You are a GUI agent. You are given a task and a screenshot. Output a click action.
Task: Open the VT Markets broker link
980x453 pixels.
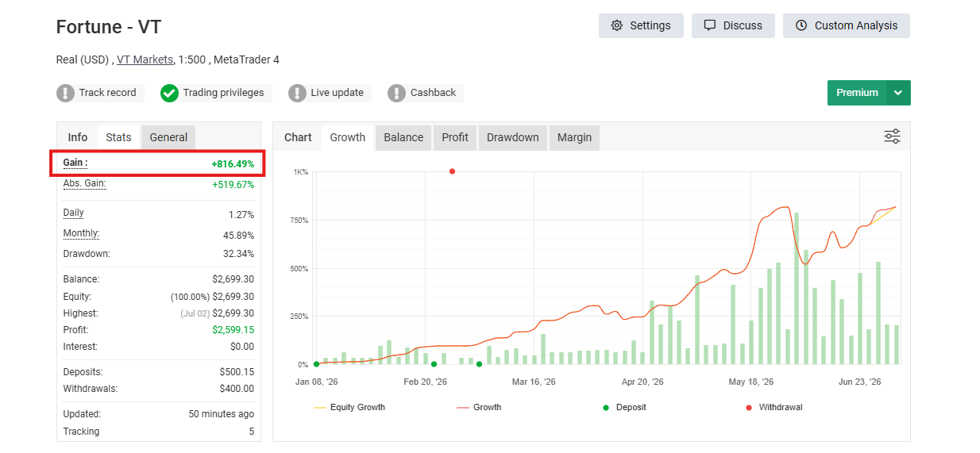point(145,60)
